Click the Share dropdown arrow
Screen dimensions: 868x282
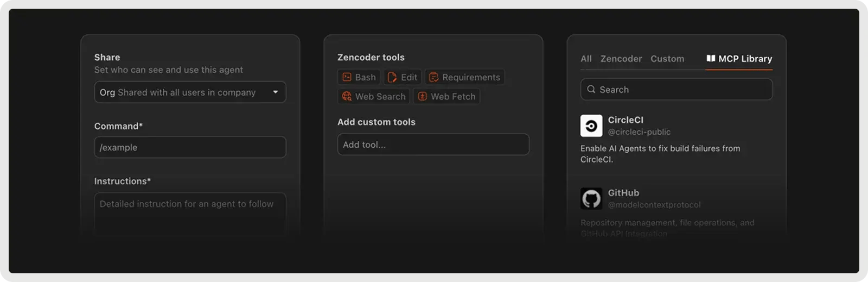(x=276, y=92)
